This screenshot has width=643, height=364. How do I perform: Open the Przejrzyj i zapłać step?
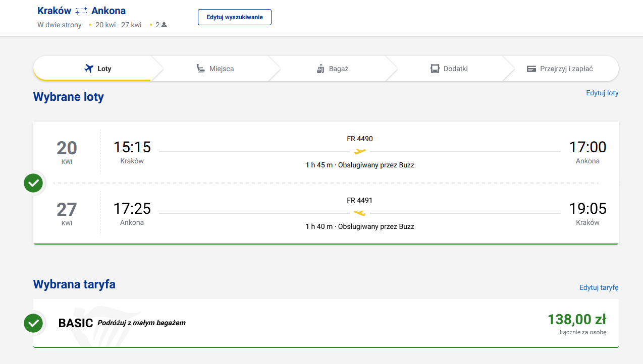(x=560, y=69)
